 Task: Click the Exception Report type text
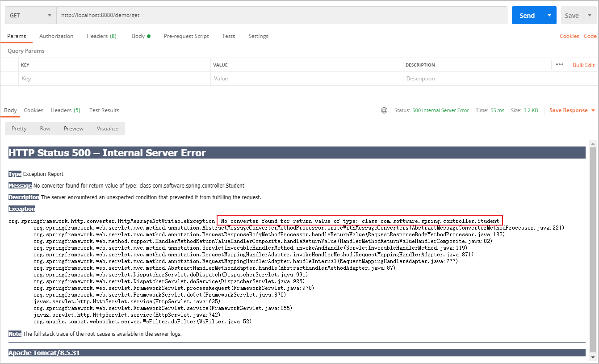43,174
